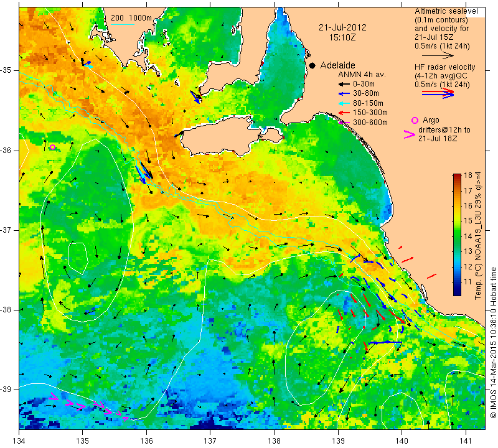The height and width of the screenshot is (448, 498).
Task: Click the magenta 300-600m legend marker
Action: (344, 123)
